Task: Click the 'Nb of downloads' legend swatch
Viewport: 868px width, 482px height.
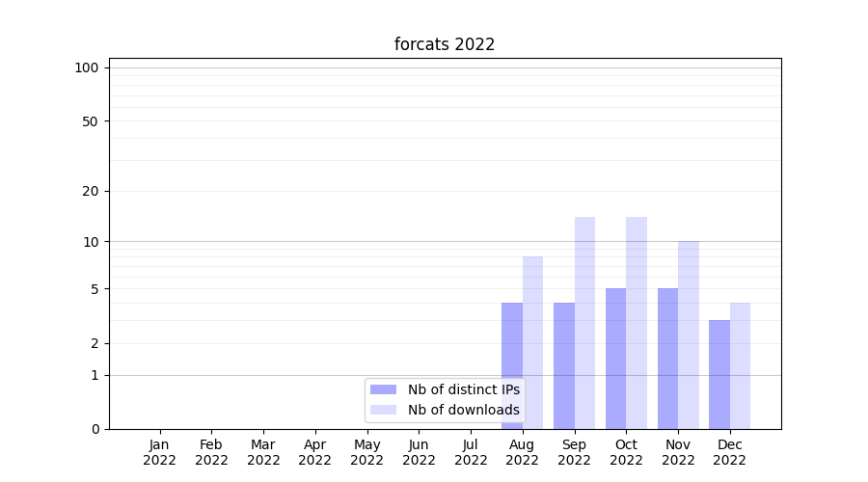Action: pos(383,410)
